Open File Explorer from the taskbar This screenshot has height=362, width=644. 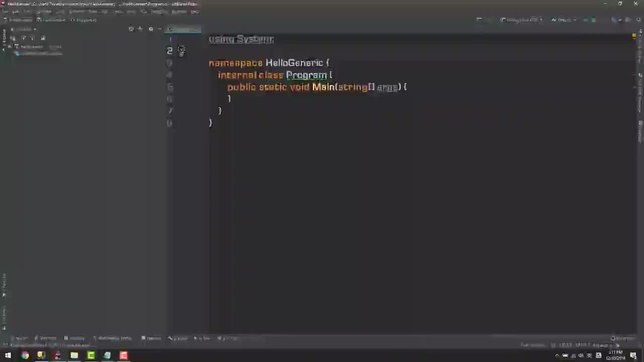coord(74,356)
